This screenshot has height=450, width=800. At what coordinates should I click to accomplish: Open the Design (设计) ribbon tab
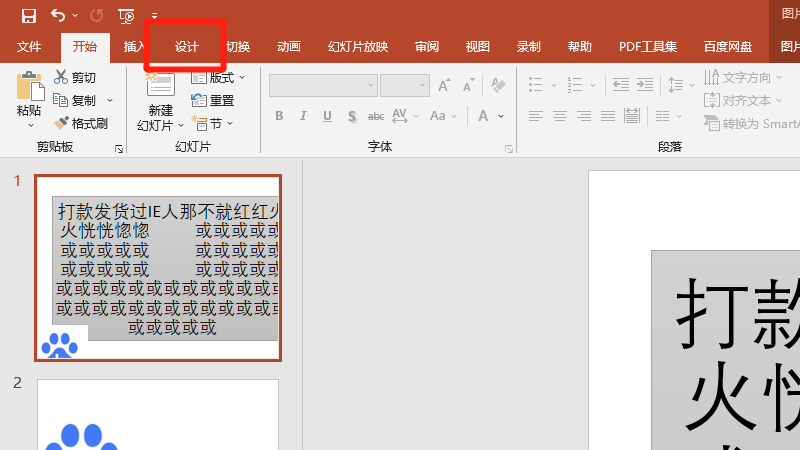coord(187,47)
